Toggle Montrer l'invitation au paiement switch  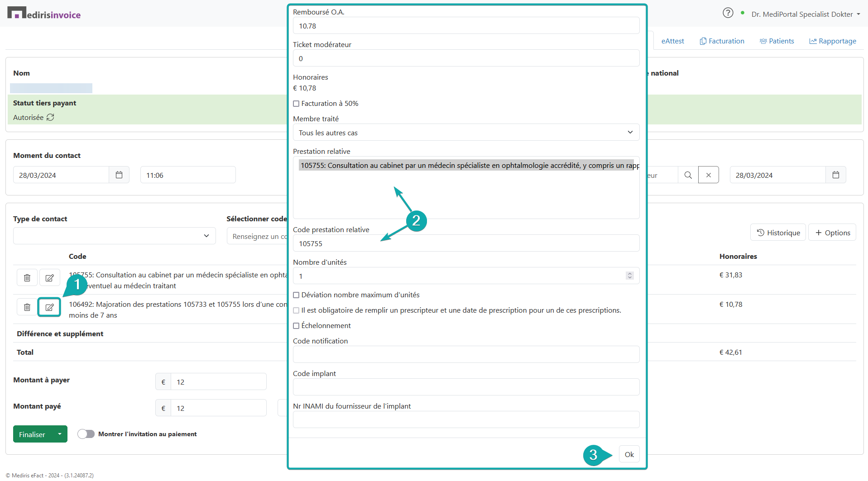coord(86,434)
